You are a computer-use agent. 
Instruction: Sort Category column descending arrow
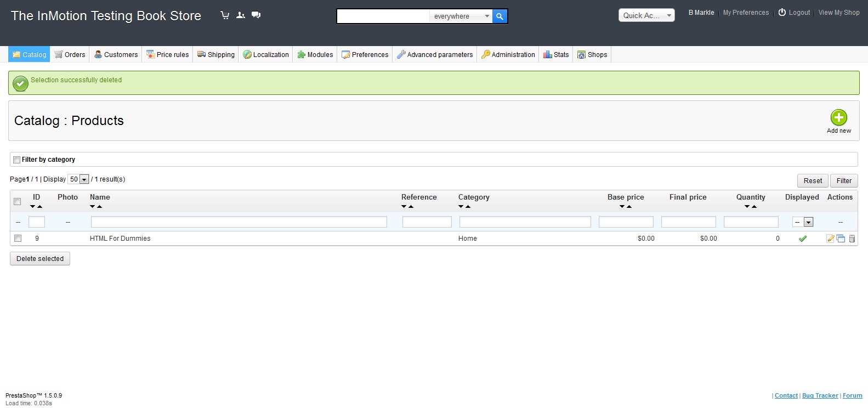[x=461, y=207]
